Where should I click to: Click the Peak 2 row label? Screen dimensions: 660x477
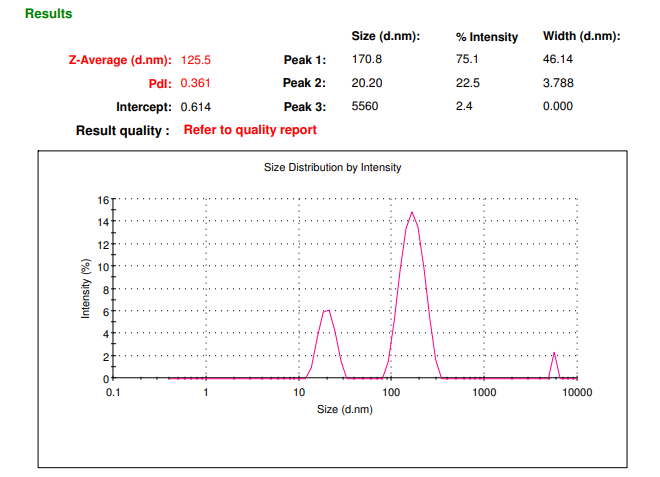305,83
